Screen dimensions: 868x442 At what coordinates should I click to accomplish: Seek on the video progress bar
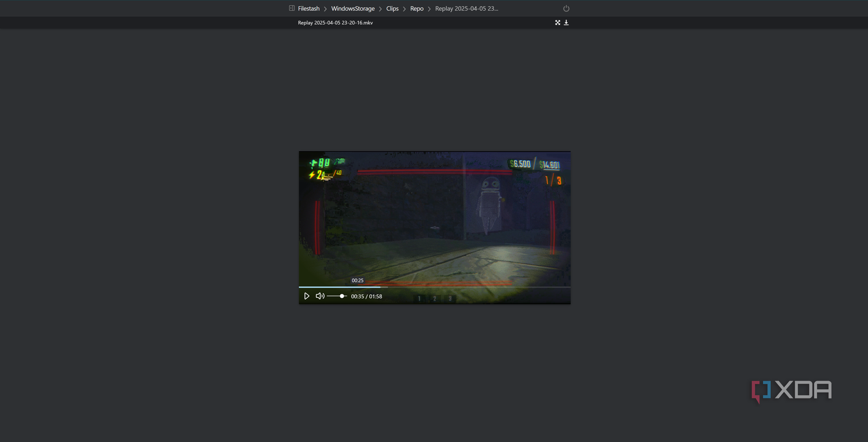coord(435,287)
